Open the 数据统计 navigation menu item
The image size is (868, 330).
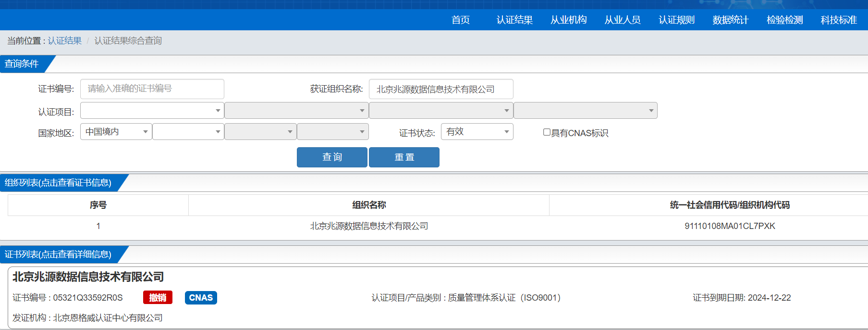[730, 20]
